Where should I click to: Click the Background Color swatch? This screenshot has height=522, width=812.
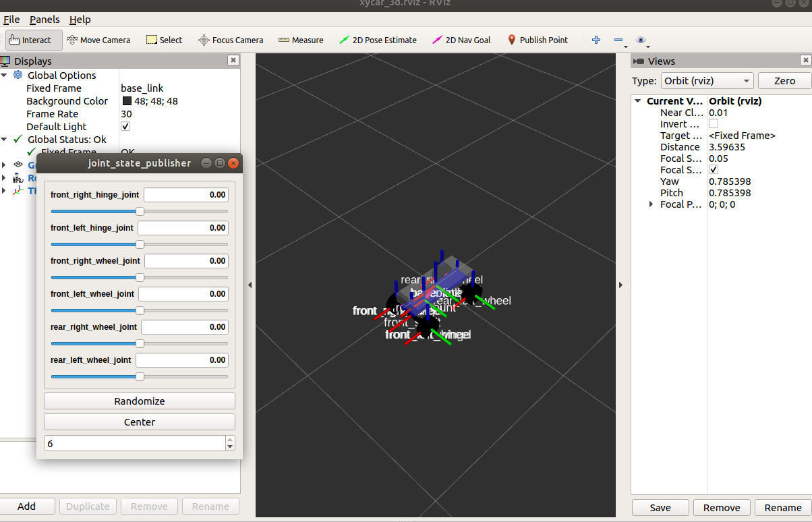pyautogui.click(x=127, y=101)
